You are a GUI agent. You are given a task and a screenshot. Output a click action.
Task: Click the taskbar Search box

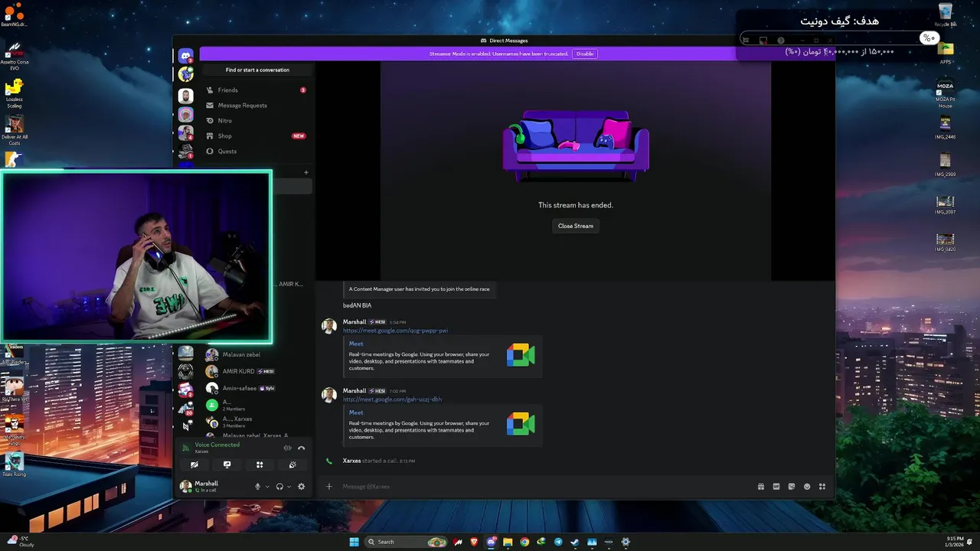(407, 542)
